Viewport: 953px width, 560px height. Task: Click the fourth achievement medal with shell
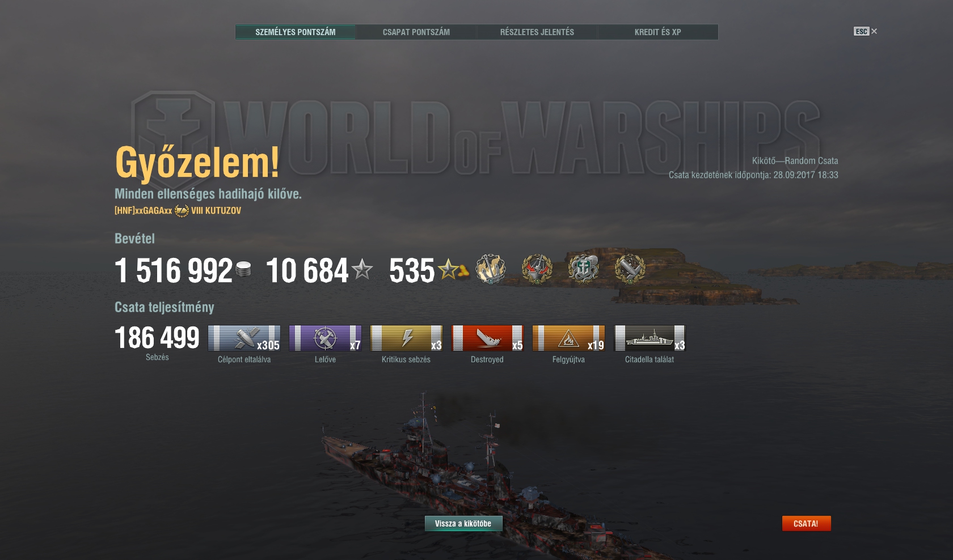pos(630,269)
